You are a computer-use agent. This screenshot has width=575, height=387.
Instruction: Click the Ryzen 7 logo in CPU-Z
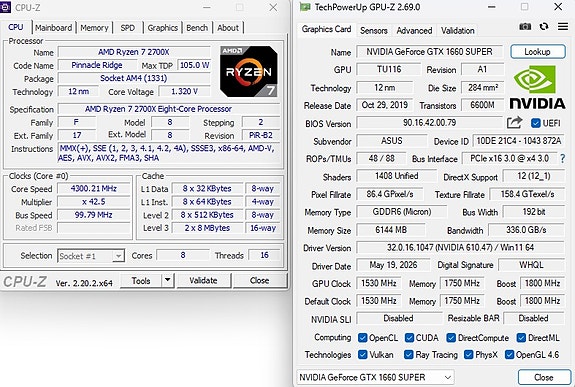coord(249,71)
